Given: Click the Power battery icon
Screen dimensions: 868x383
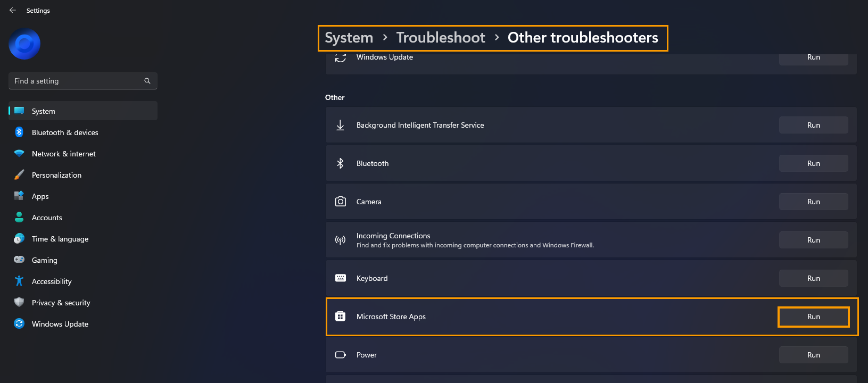Looking at the screenshot, I should tap(341, 355).
